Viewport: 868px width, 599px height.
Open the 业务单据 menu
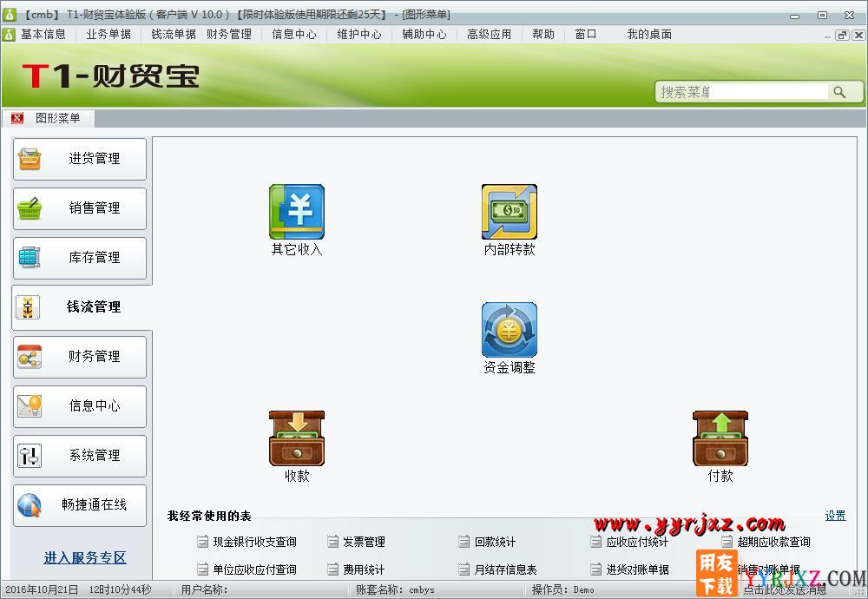pos(108,35)
